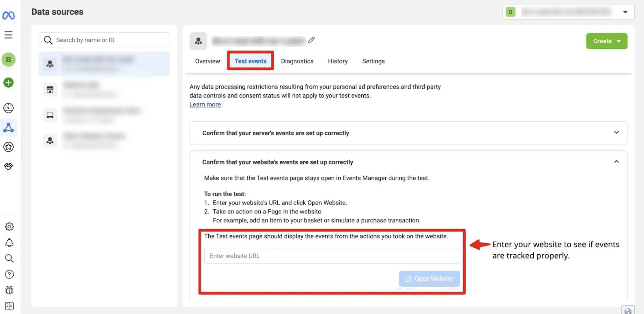Open the green Create dropdown button
The width and height of the screenshot is (644, 314).
point(606,41)
